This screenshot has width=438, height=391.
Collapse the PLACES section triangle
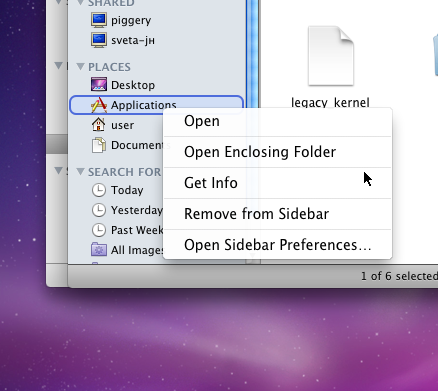pyautogui.click(x=80, y=67)
